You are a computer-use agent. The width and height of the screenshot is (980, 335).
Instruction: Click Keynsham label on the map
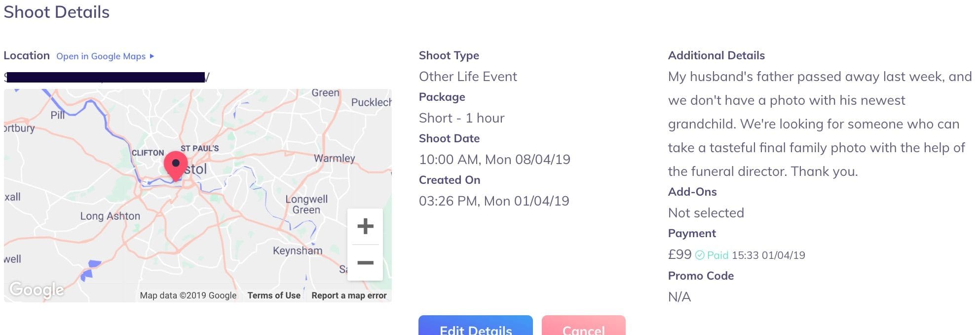click(298, 251)
